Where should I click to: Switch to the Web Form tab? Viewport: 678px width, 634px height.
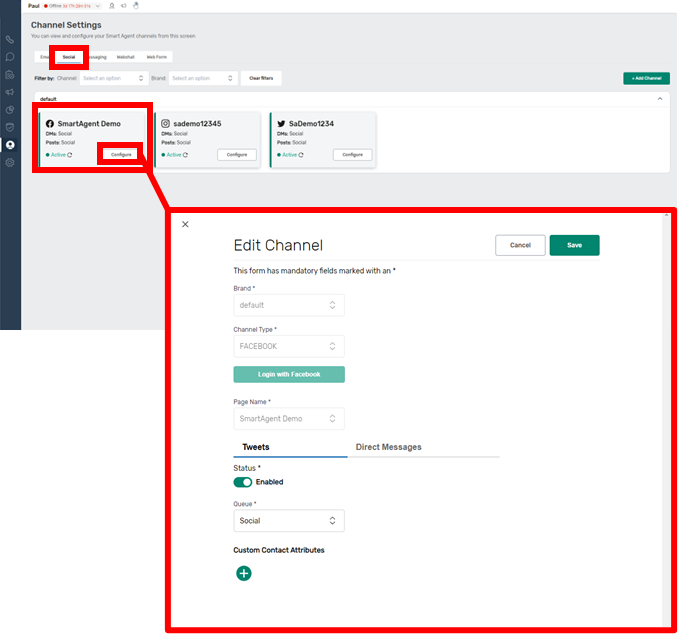point(158,57)
